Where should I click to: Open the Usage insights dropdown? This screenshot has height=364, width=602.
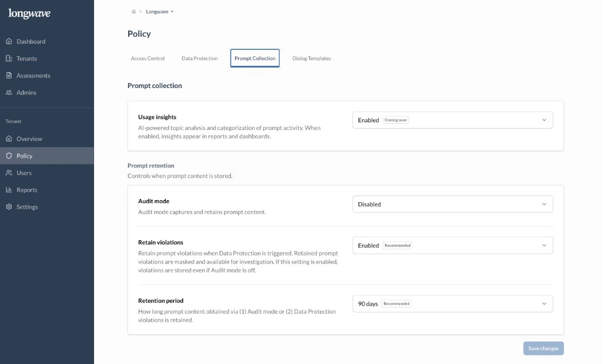452,119
